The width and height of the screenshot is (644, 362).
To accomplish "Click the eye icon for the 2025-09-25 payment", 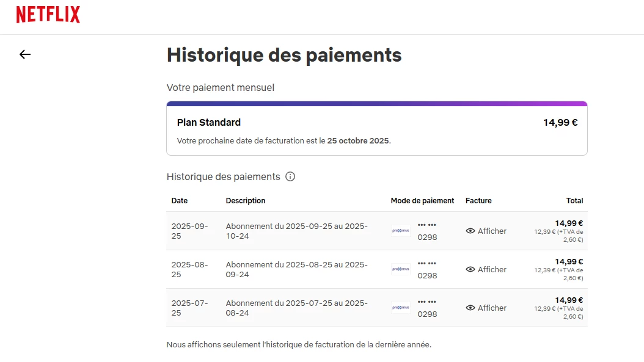I will (470, 231).
